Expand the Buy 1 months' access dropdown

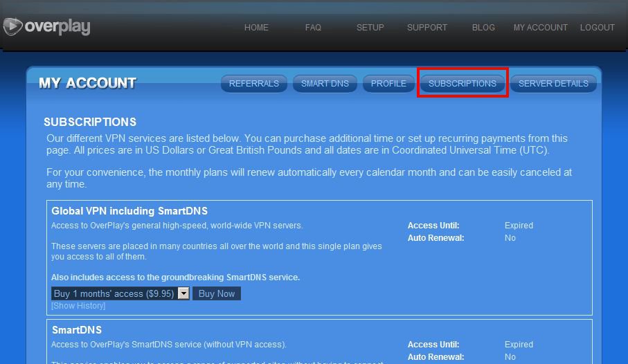click(120, 293)
